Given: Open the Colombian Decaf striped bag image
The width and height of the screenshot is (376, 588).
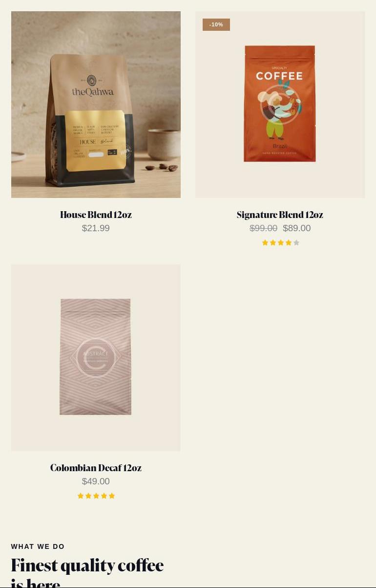Looking at the screenshot, I should coord(96,357).
